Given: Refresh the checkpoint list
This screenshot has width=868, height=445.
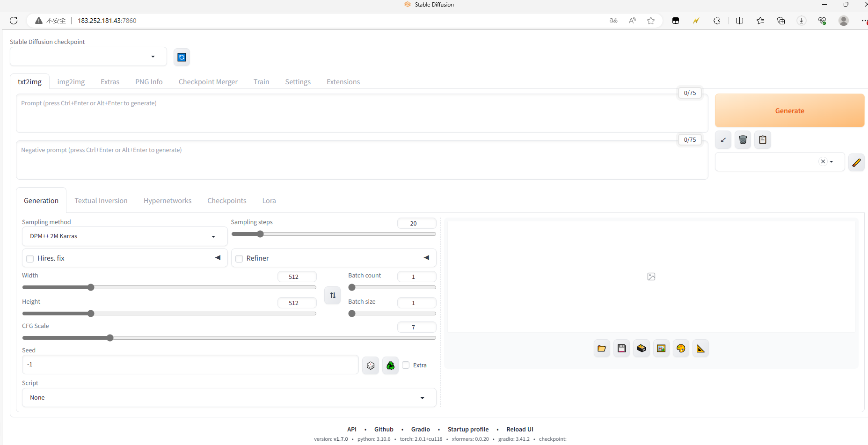Looking at the screenshot, I should 182,57.
